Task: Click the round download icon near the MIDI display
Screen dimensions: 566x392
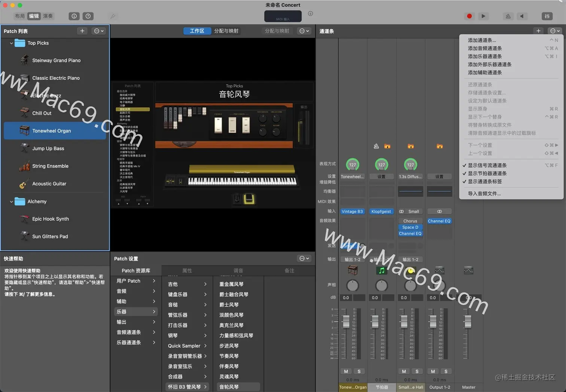Action: point(310,13)
